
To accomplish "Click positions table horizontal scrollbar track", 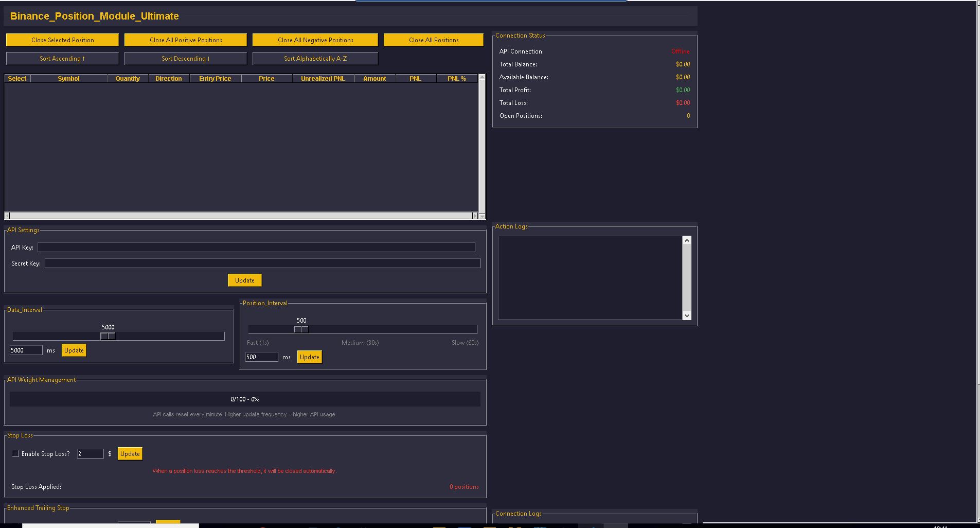I will tap(241, 216).
